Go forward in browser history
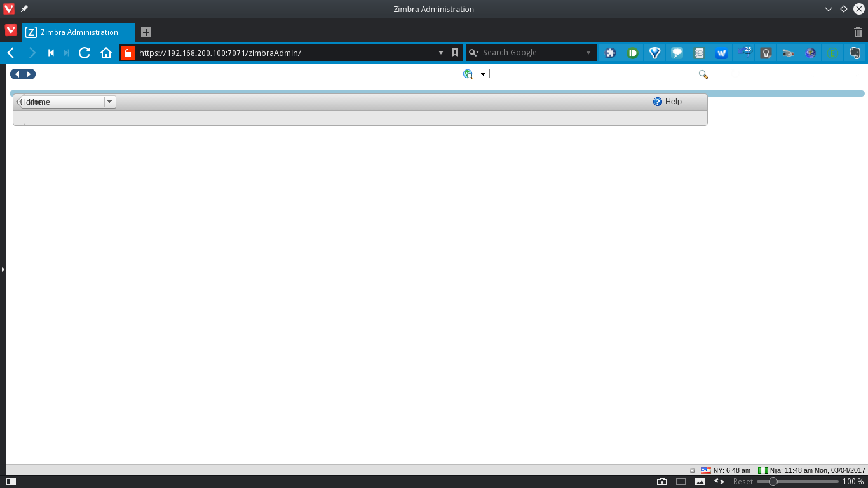 32,53
